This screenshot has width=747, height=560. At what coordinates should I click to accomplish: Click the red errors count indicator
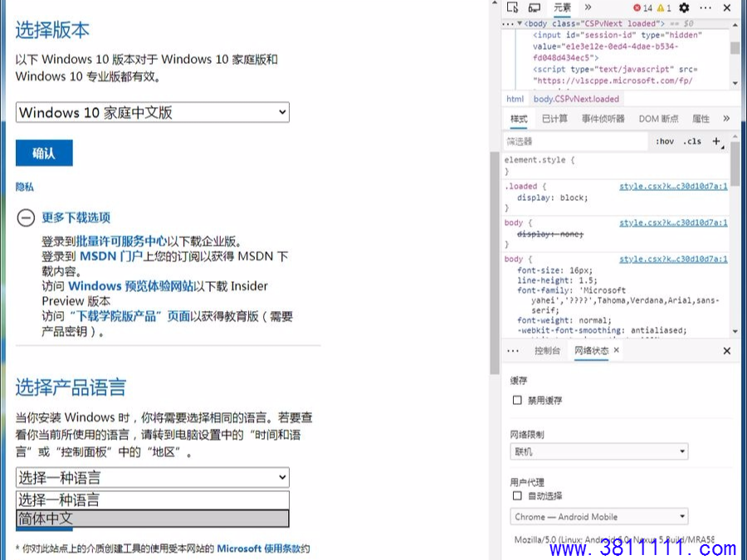(642, 7)
